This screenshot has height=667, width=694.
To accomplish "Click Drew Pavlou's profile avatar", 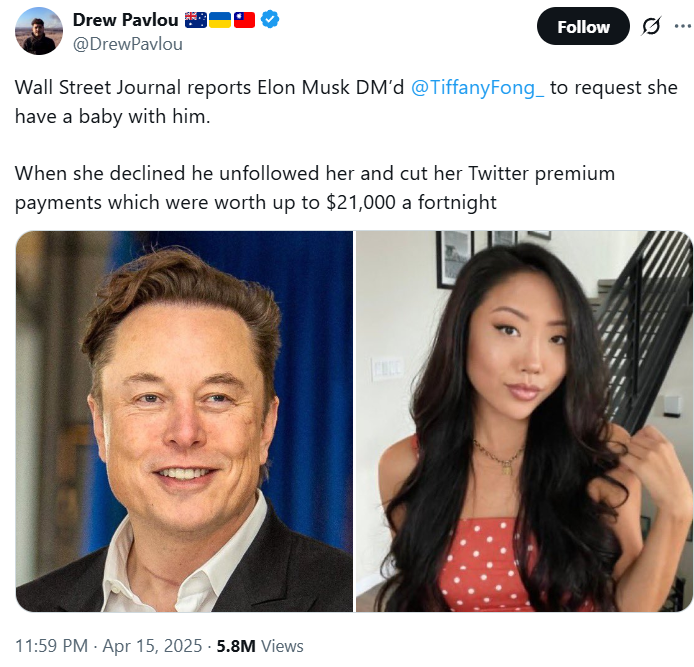I will (x=38, y=31).
